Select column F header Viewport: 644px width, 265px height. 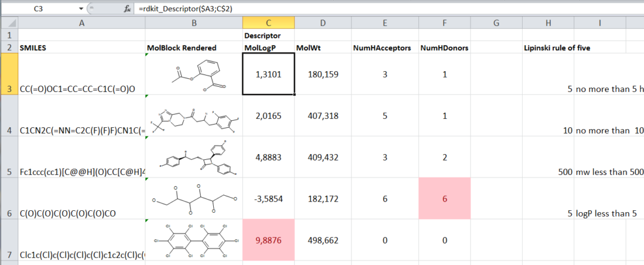point(445,23)
